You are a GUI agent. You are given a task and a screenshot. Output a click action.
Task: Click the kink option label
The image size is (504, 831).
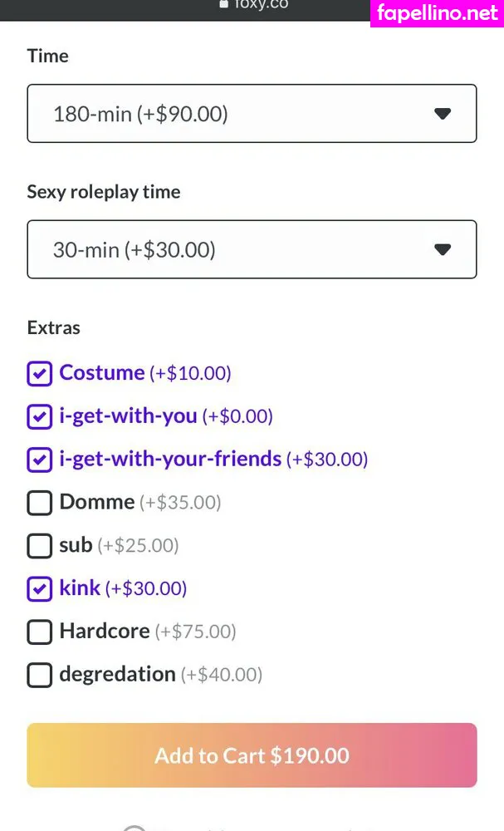tap(80, 588)
